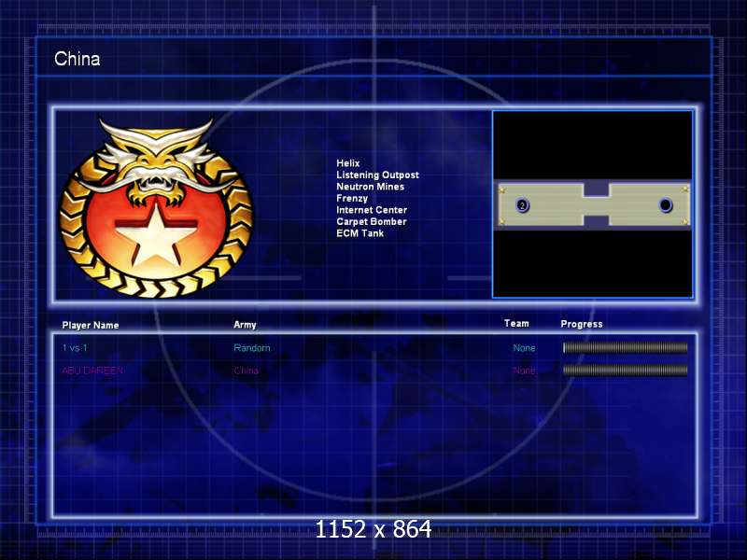This screenshot has width=747, height=560.
Task: Click the ECM Tank entry
Action: point(359,233)
